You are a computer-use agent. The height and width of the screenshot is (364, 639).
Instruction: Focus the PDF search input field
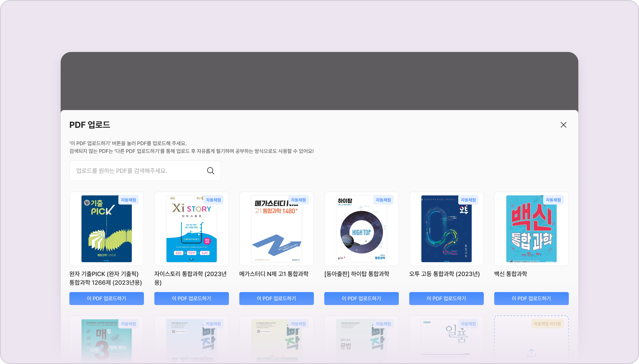145,171
